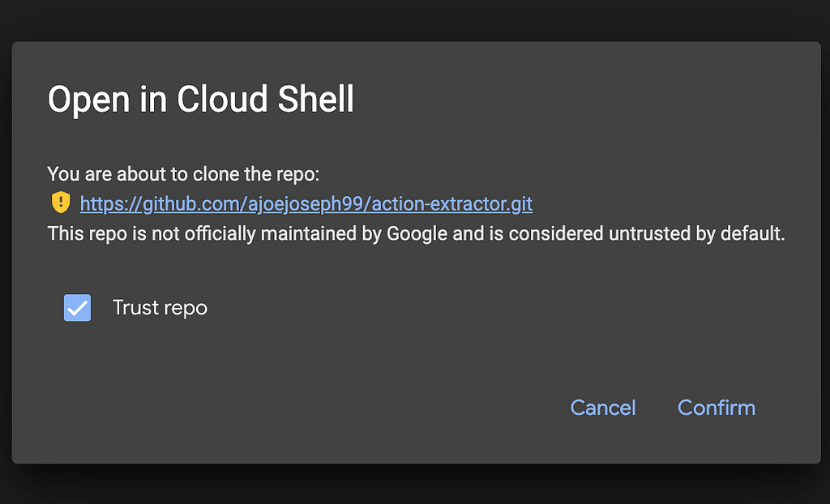The height and width of the screenshot is (504, 830).
Task: Follow the github.com/ajoejoseph99 repository URL
Action: pyautogui.click(x=306, y=203)
